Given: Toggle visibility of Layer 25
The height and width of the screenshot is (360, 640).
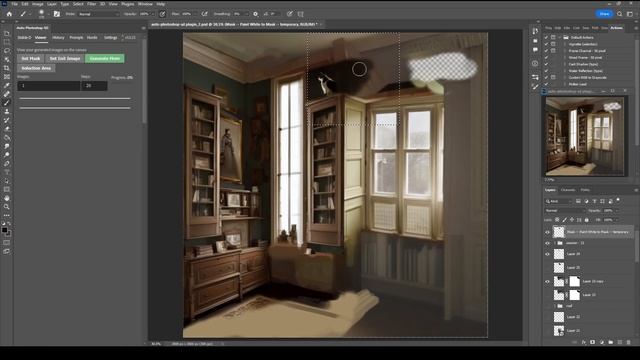Looking at the screenshot, I should coord(547,267).
